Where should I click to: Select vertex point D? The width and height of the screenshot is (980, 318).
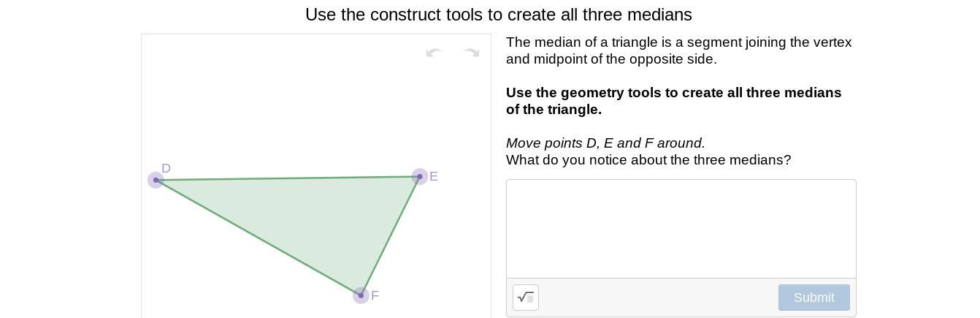pos(156,180)
